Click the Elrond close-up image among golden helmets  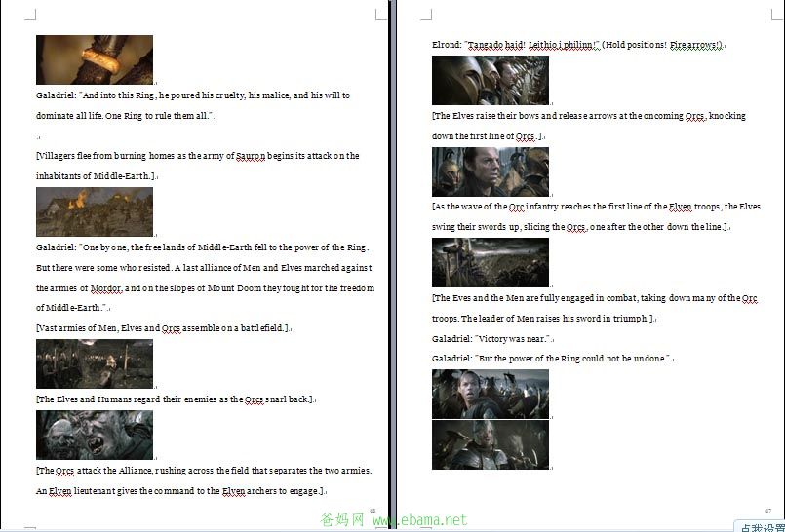(491, 171)
